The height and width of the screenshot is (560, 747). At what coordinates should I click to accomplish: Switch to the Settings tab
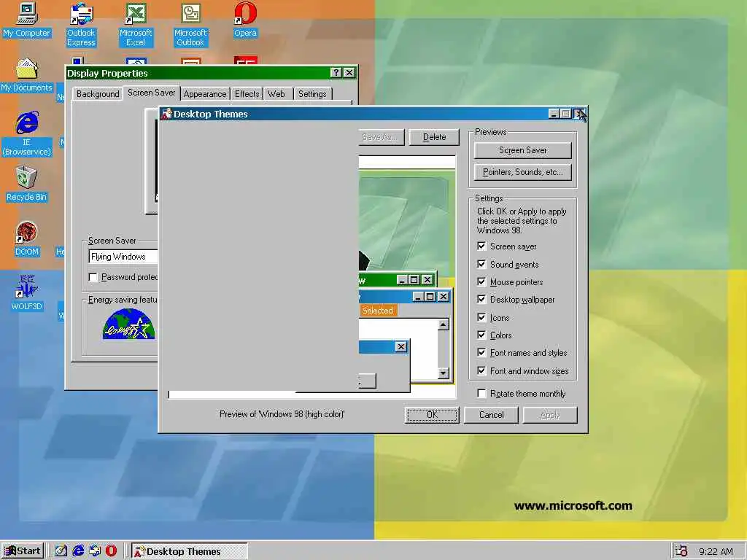click(x=312, y=94)
